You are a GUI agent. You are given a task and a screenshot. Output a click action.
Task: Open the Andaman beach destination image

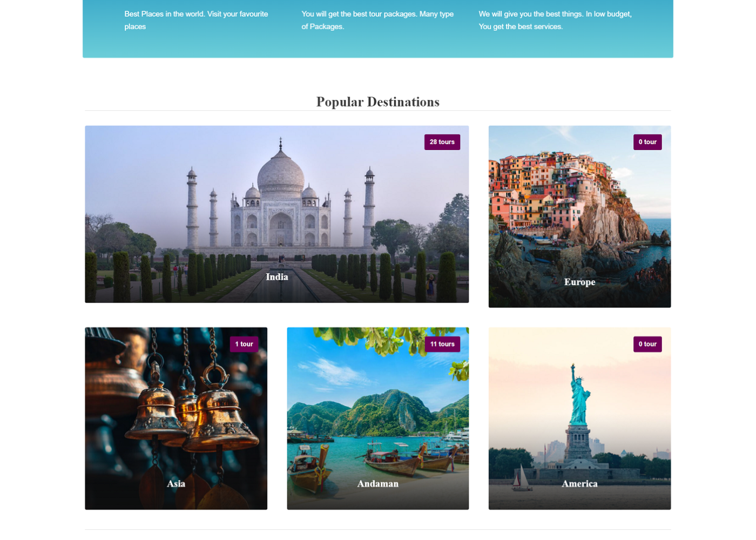[x=377, y=418]
